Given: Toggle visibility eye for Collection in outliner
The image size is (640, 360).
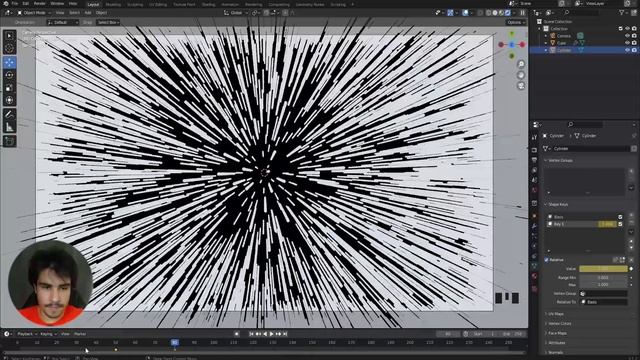Looking at the screenshot, I should [627, 29].
